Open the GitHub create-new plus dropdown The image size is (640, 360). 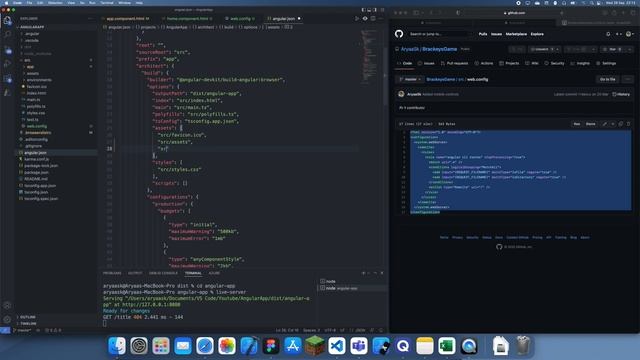point(619,34)
